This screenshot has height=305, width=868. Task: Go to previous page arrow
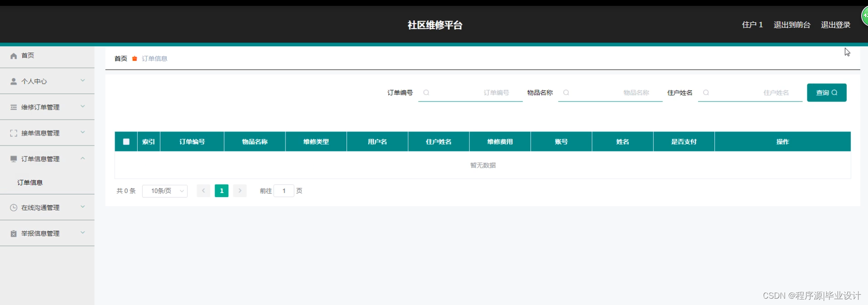click(x=203, y=191)
